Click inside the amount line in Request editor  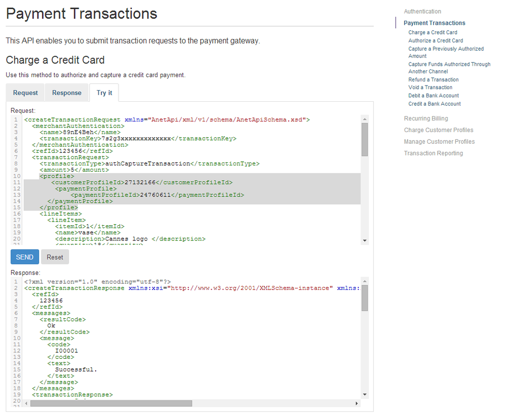pos(76,171)
